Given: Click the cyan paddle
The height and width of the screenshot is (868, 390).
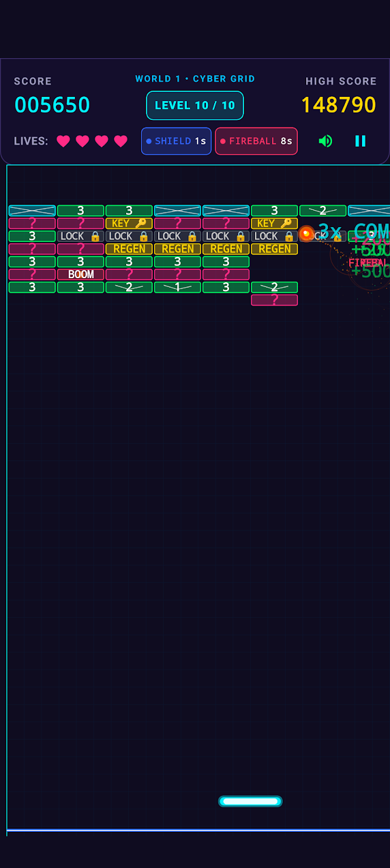Looking at the screenshot, I should pos(250,801).
